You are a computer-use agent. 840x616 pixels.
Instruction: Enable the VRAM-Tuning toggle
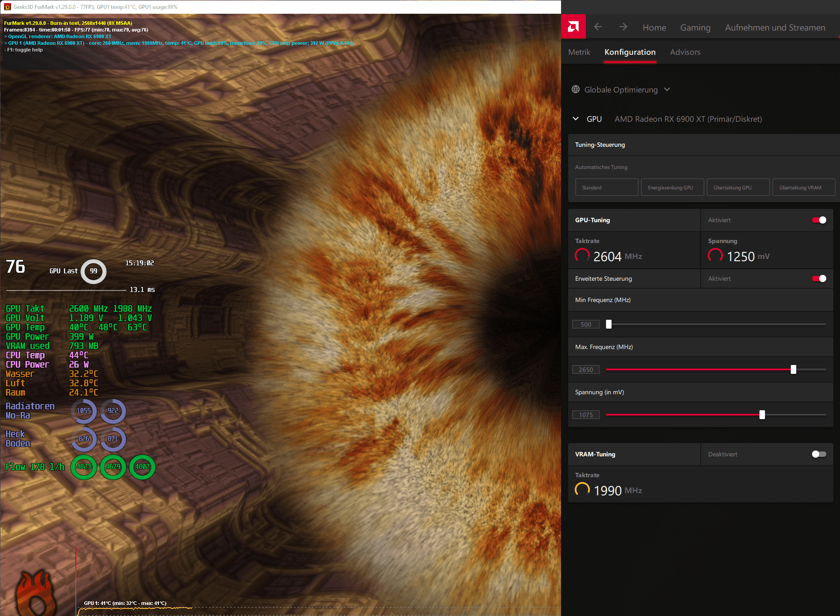pyautogui.click(x=819, y=454)
